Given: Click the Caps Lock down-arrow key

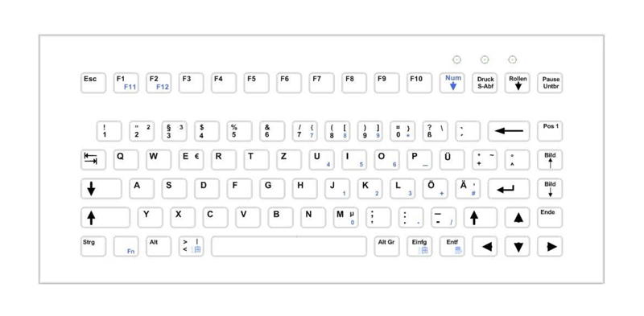Looking at the screenshot, I should point(101,189).
